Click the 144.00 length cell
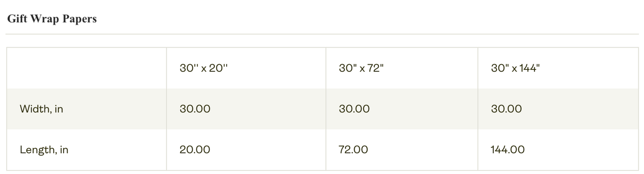The height and width of the screenshot is (174, 644). (x=508, y=150)
